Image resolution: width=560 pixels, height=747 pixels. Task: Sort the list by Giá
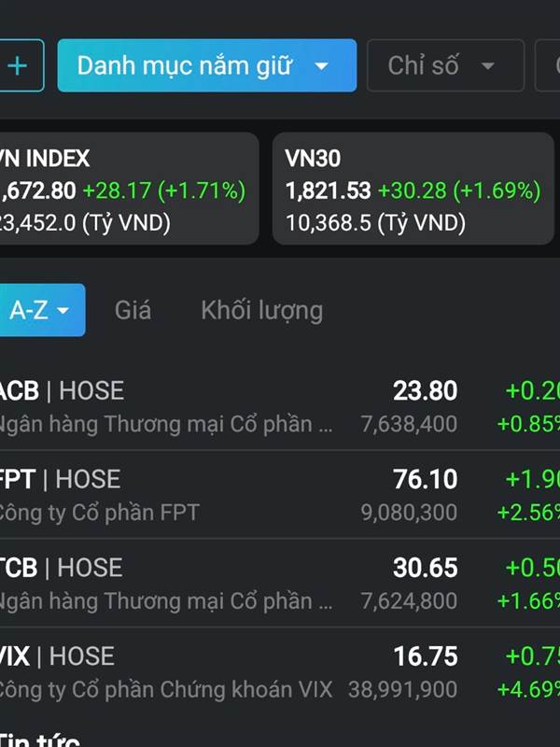pos(133,310)
